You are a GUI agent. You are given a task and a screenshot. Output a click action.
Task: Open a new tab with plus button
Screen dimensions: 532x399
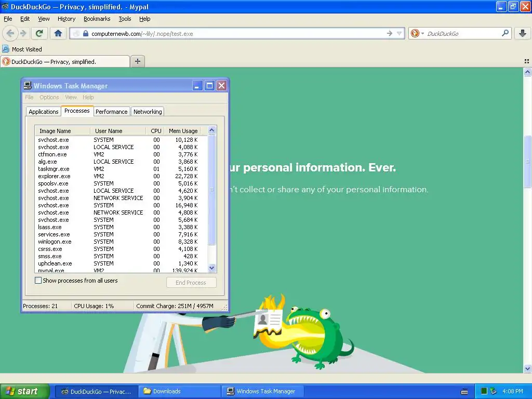coord(137,61)
